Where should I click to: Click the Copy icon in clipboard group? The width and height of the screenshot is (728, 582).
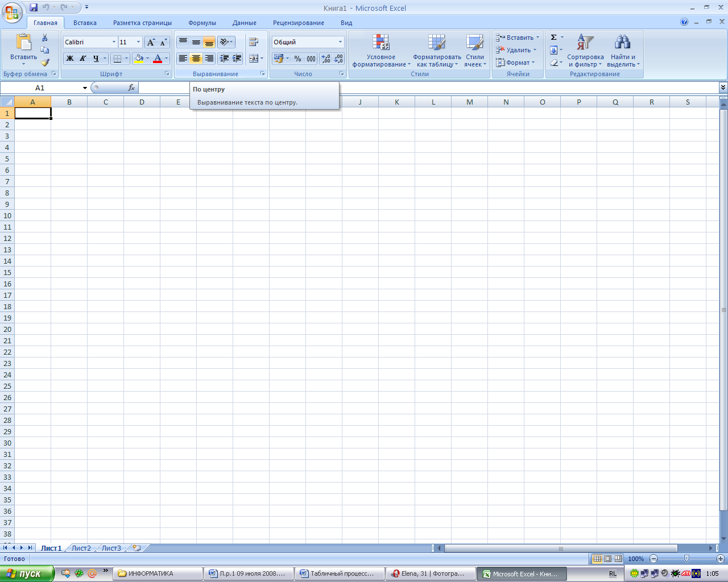45,50
